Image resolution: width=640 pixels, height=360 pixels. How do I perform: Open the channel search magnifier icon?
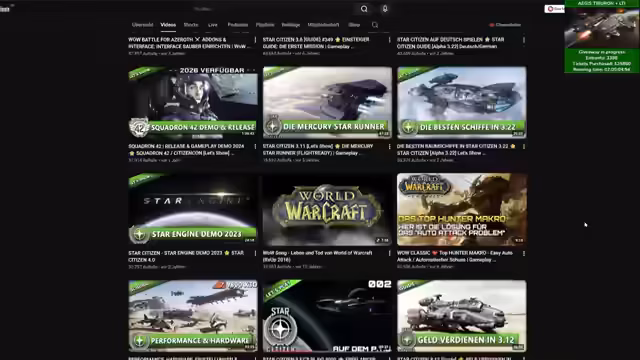(375, 25)
